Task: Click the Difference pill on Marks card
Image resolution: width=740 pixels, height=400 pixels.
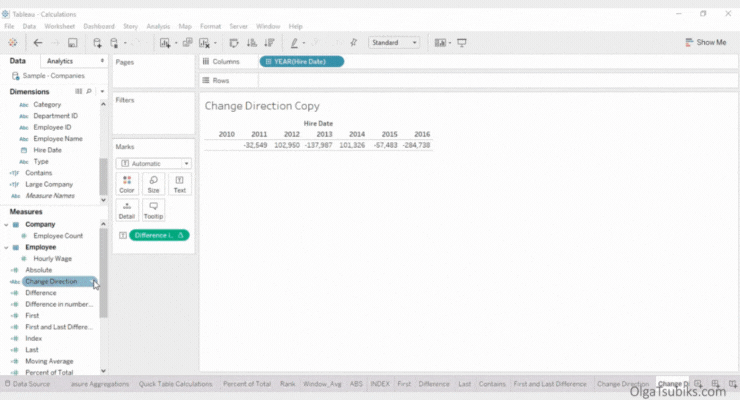Action: [159, 235]
